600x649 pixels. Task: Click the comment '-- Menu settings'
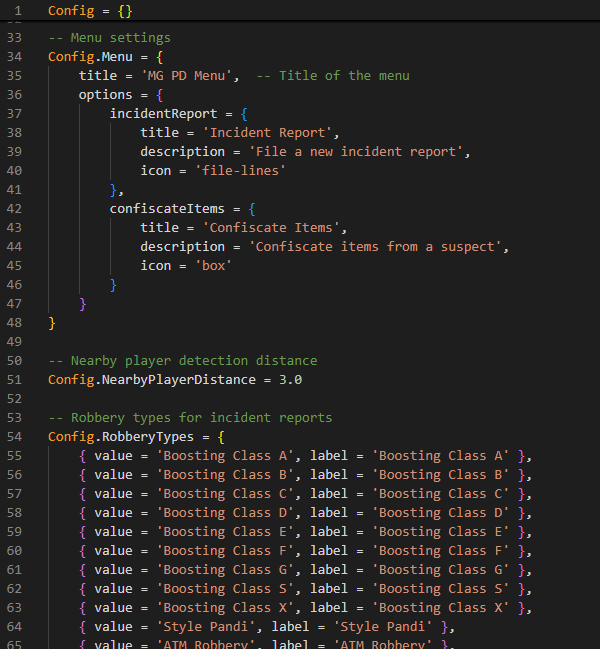pyautogui.click(x=109, y=38)
